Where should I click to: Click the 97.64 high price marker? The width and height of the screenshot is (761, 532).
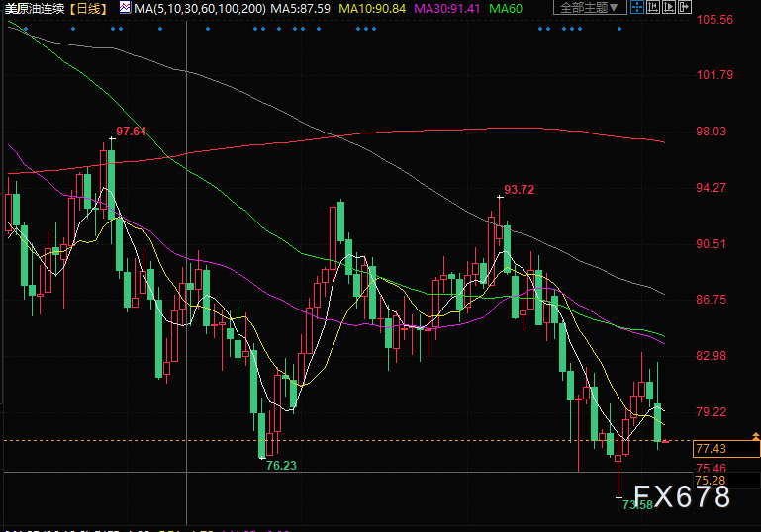131,132
